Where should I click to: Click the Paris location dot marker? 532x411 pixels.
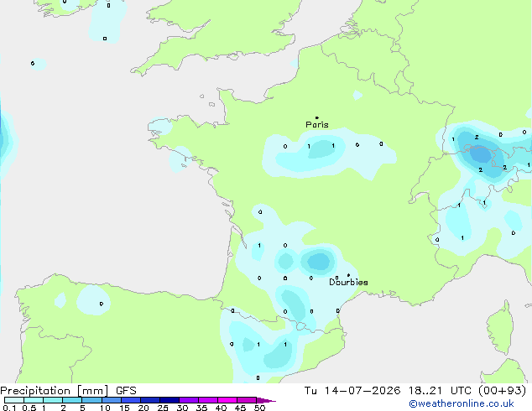[316, 117]
